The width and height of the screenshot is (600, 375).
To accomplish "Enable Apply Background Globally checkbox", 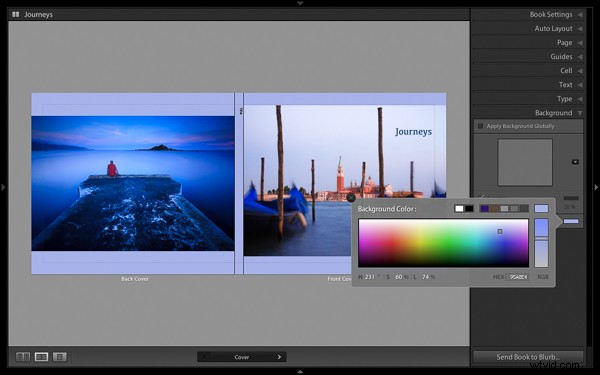I will (x=480, y=126).
